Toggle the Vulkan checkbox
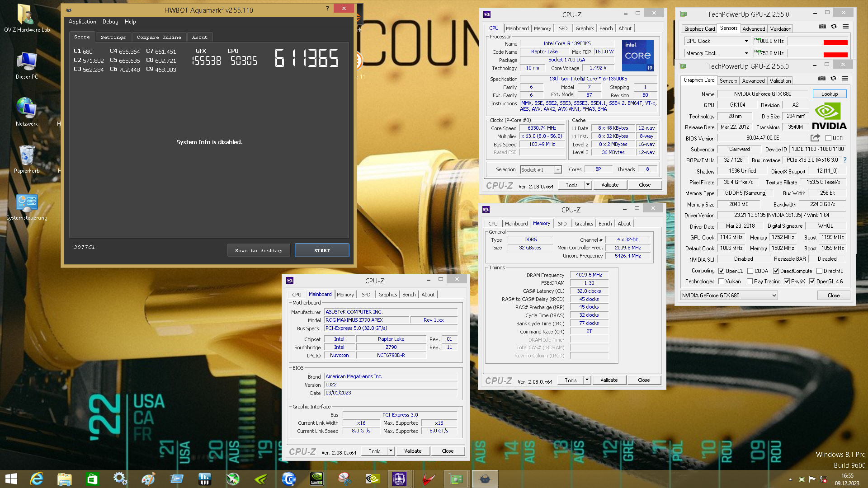868x488 pixels. tap(722, 282)
